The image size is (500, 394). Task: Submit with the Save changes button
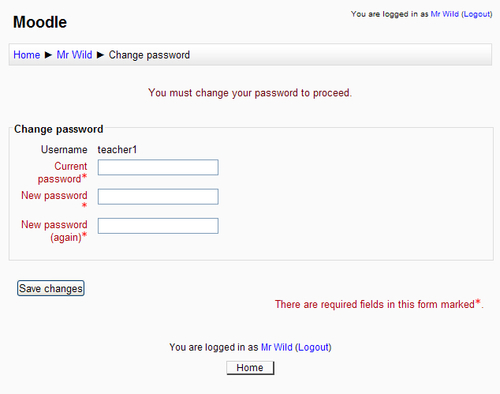[51, 288]
